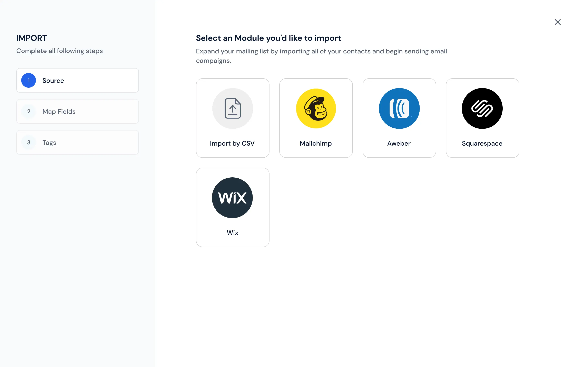Click the Mailchimp monkey logo
588x367 pixels.
click(x=316, y=108)
